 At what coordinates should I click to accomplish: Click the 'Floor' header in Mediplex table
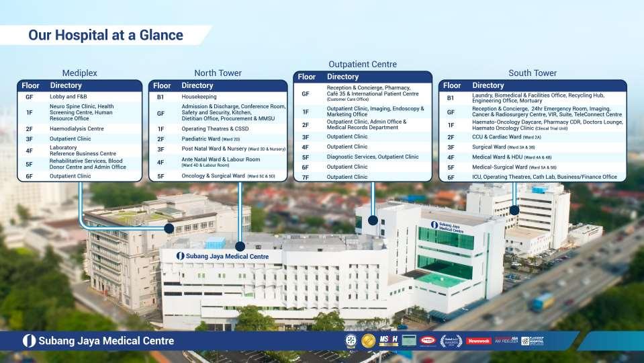tap(30, 85)
